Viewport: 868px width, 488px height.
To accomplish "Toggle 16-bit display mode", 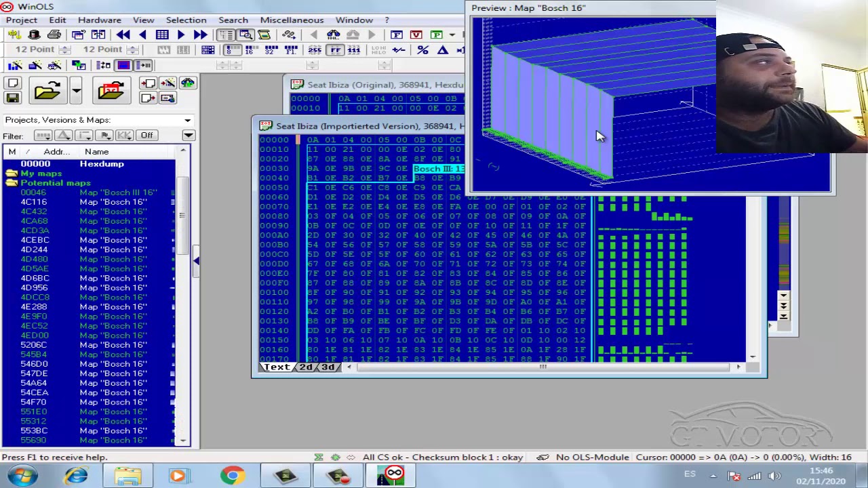I will [249, 50].
